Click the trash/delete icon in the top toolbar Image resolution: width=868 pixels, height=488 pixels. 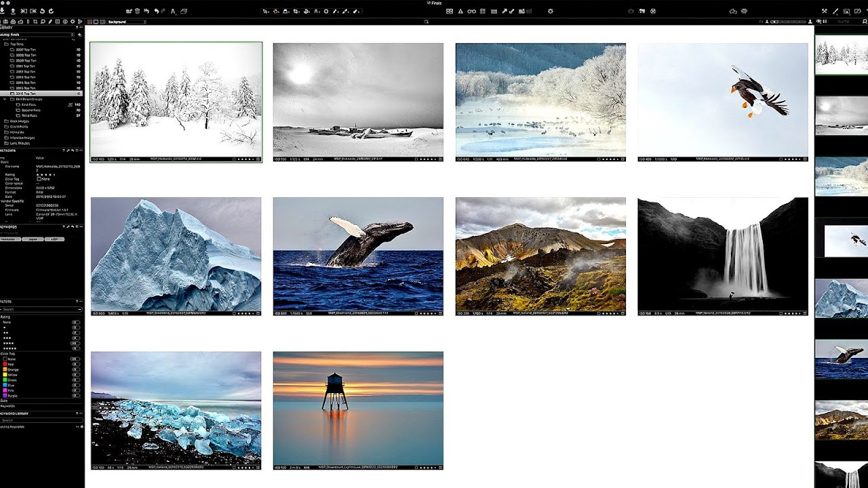[137, 11]
